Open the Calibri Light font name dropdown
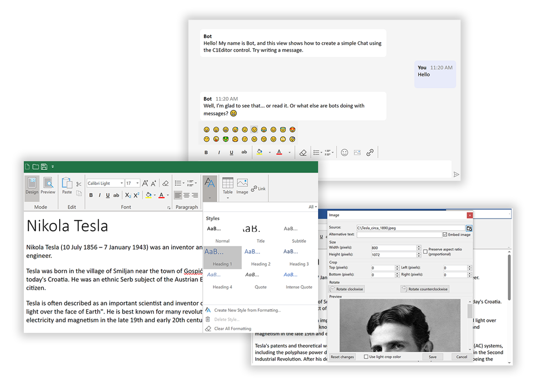539x392 pixels. tap(121, 183)
